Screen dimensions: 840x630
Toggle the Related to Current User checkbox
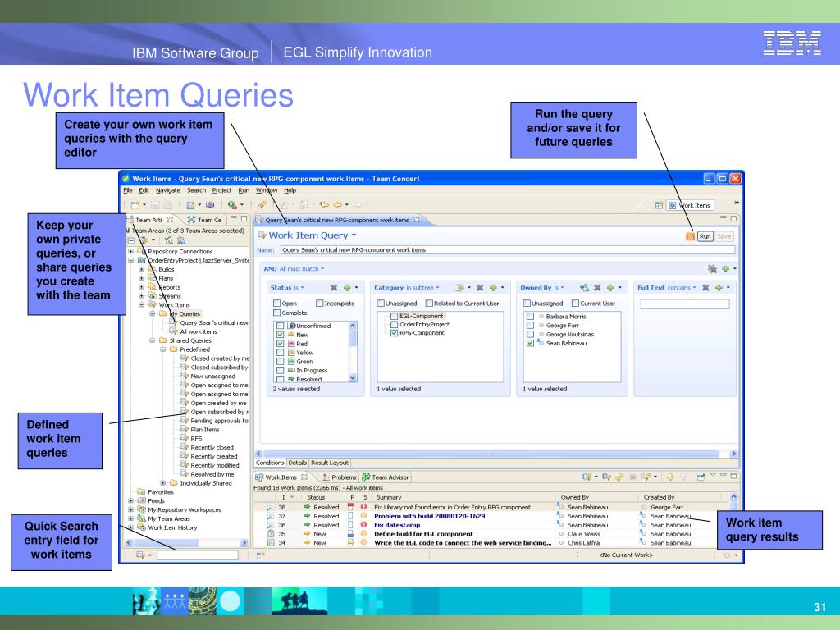(x=429, y=304)
